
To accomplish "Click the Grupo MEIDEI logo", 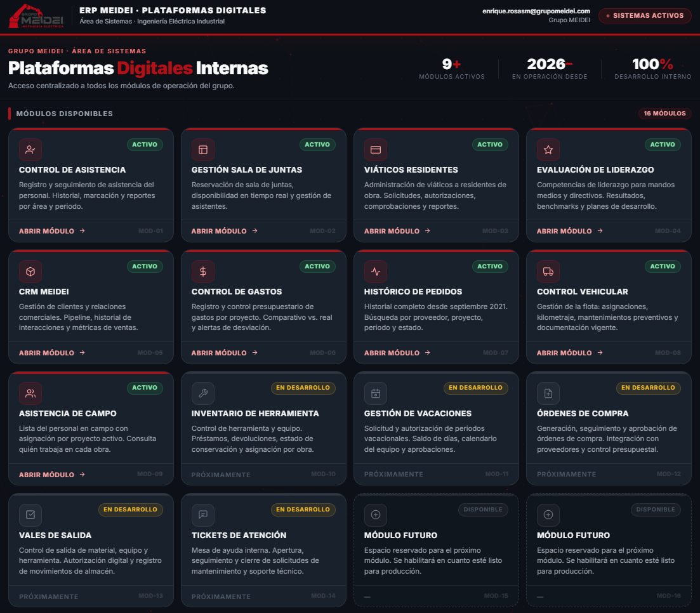I will (x=36, y=16).
